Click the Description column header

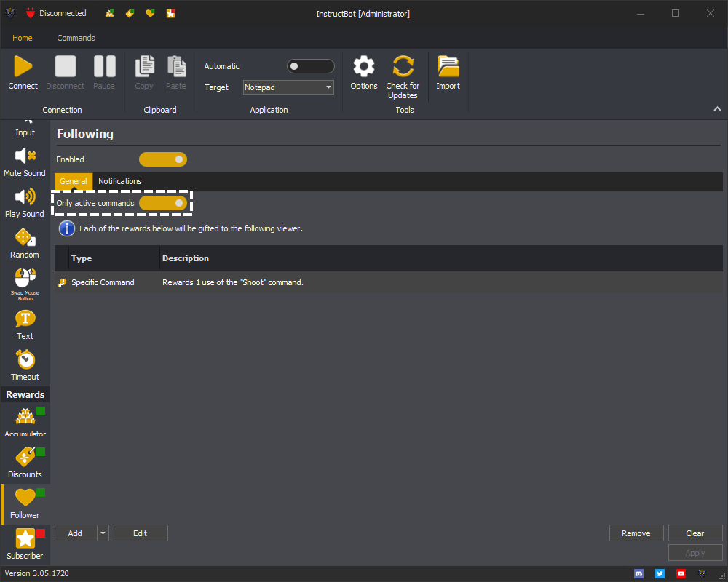441,258
